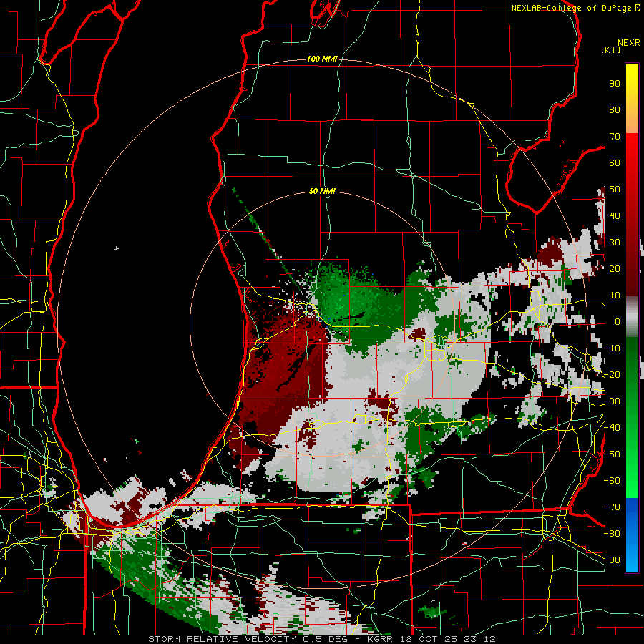Image resolution: width=644 pixels, height=644 pixels.
Task: Click the 0.5 DEG elevation text in caption
Action: tap(326, 639)
